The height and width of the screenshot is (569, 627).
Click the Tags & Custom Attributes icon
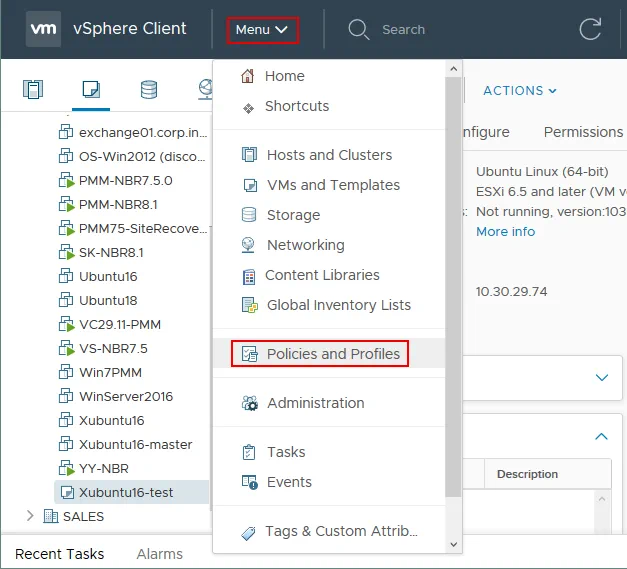248,531
